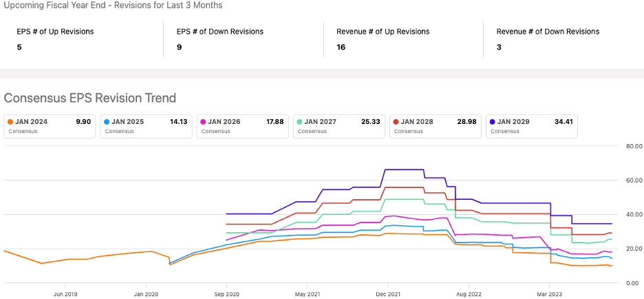
Task: Click the Revenue # of Up Revisions count 16
Action: (x=341, y=48)
